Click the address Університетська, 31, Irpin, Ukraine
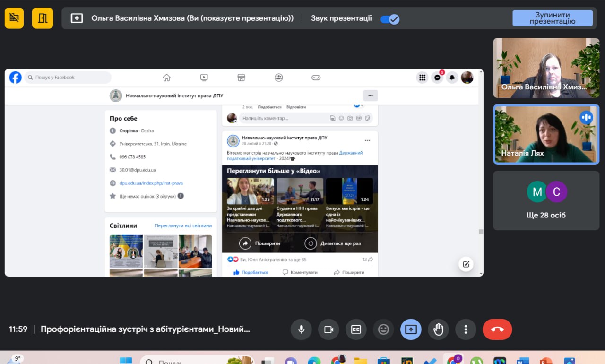 tap(153, 144)
